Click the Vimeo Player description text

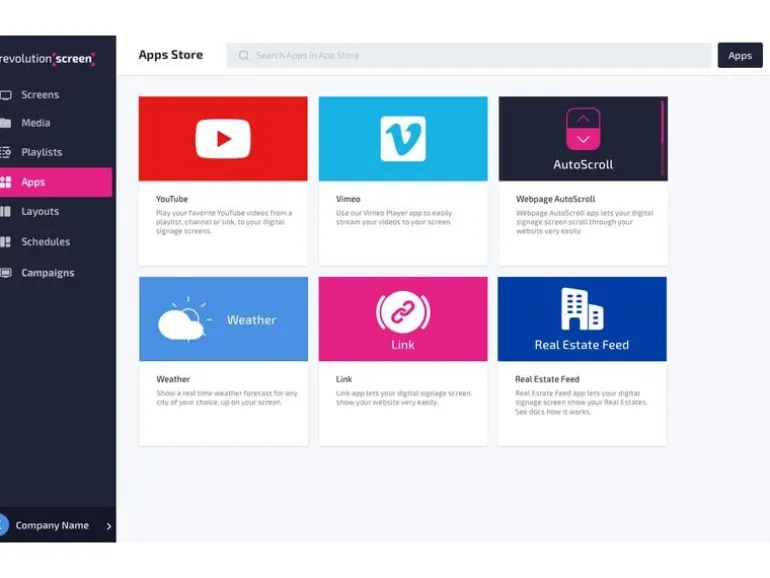point(394,218)
